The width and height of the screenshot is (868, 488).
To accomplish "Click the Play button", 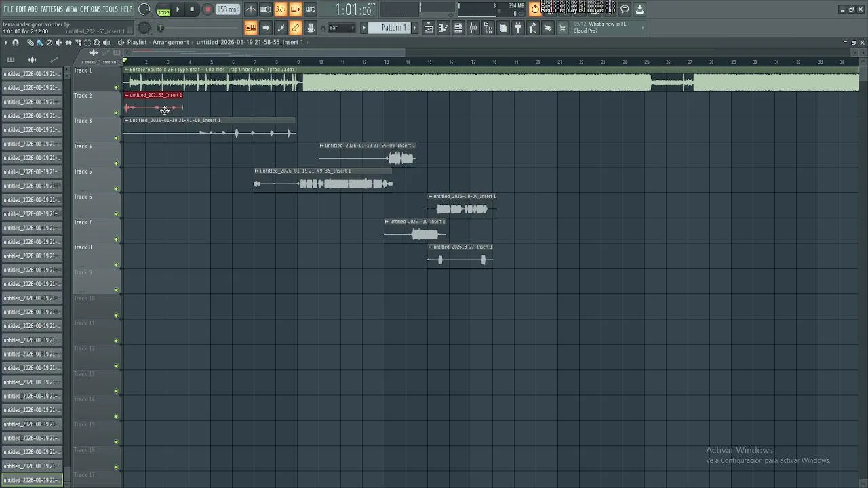I will tap(178, 9).
